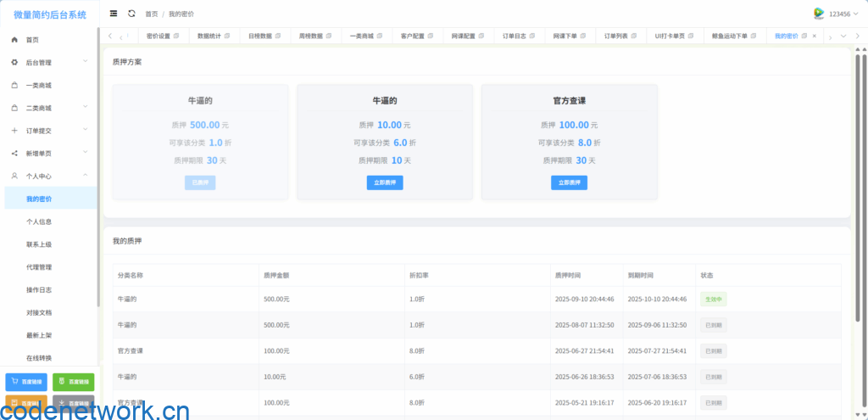This screenshot has height=420, width=868.
Task: Click the home icon beside 首页 in sidebar
Action: pos(14,40)
